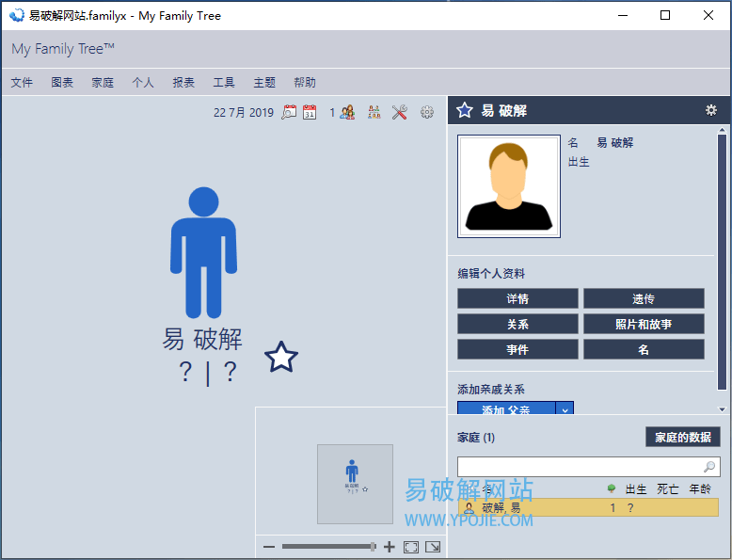Click fit-to-screen icon in zoom bar
This screenshot has height=560, width=732.
[411, 547]
